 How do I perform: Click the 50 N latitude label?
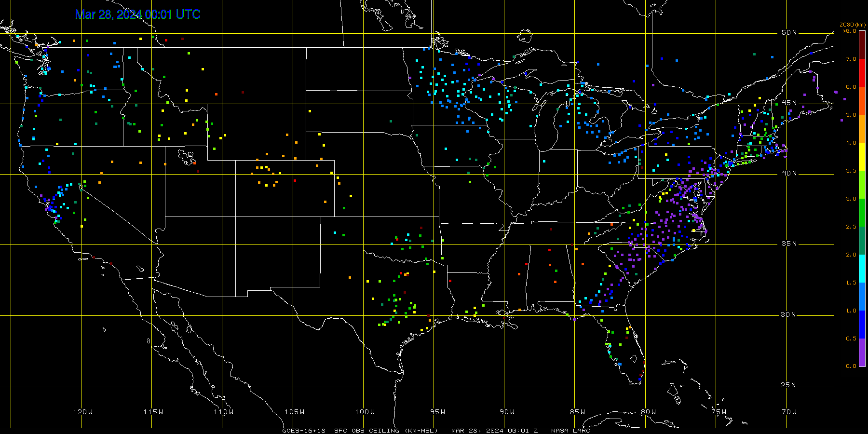click(789, 32)
